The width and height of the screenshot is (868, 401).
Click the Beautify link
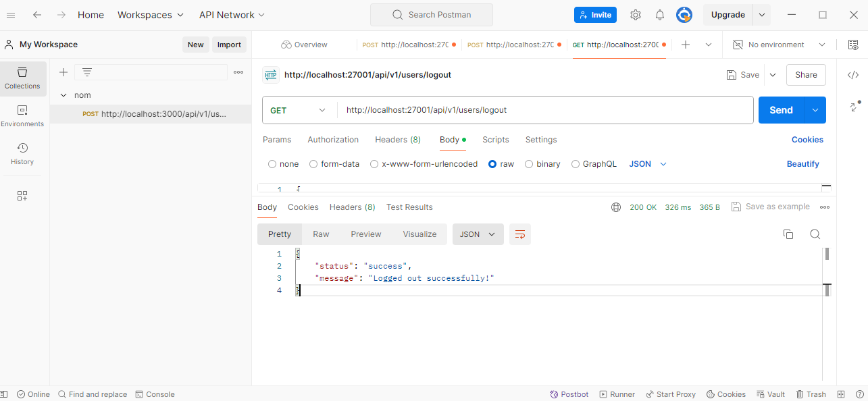802,164
